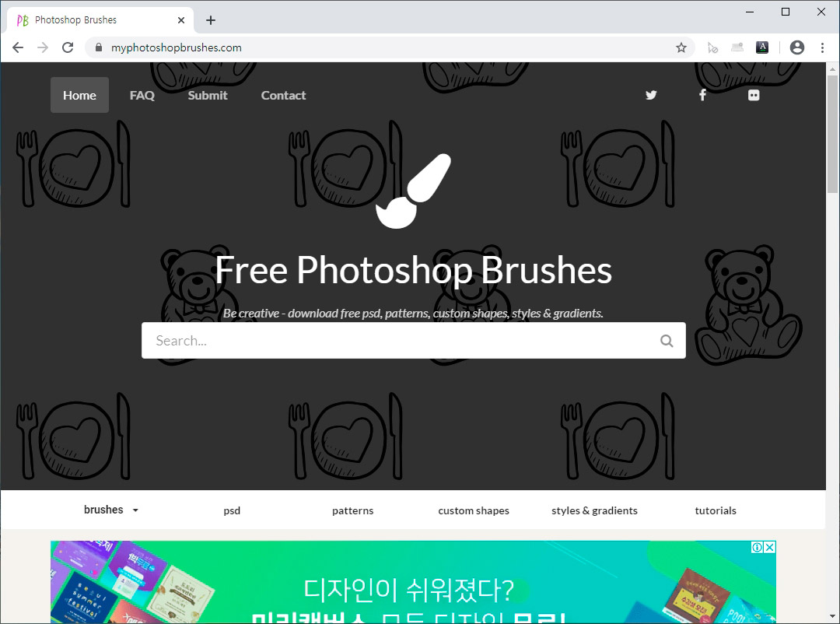
Task: Expand the brushes category dropdown
Action: (111, 510)
